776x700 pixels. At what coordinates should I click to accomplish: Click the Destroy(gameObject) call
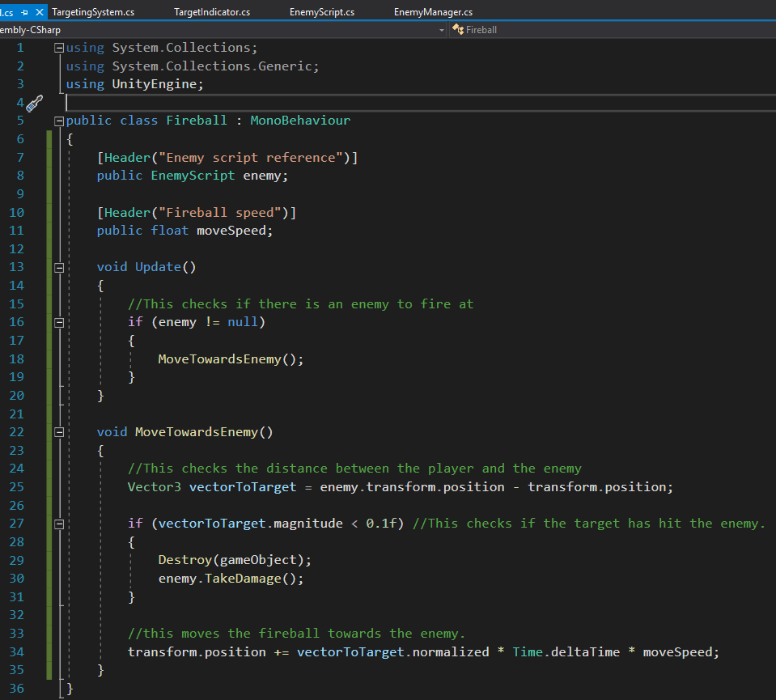pyautogui.click(x=234, y=560)
